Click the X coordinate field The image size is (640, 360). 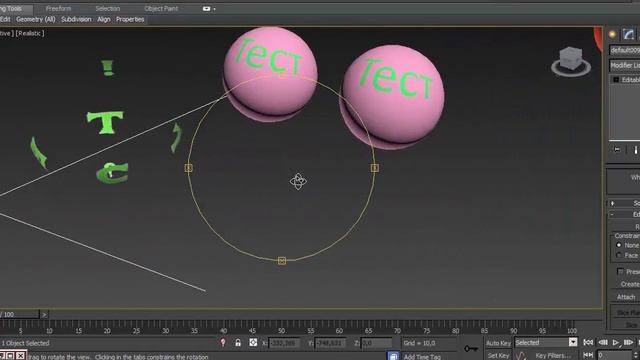(284, 343)
